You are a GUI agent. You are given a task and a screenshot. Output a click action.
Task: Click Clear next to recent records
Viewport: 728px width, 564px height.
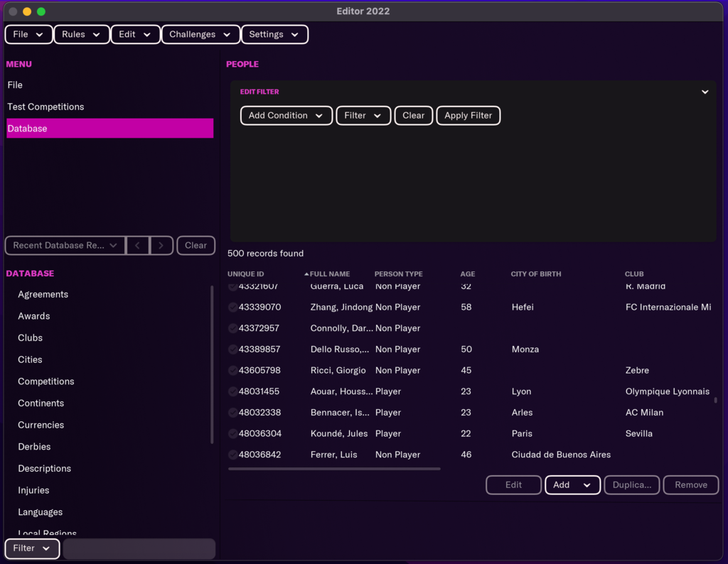(x=196, y=245)
